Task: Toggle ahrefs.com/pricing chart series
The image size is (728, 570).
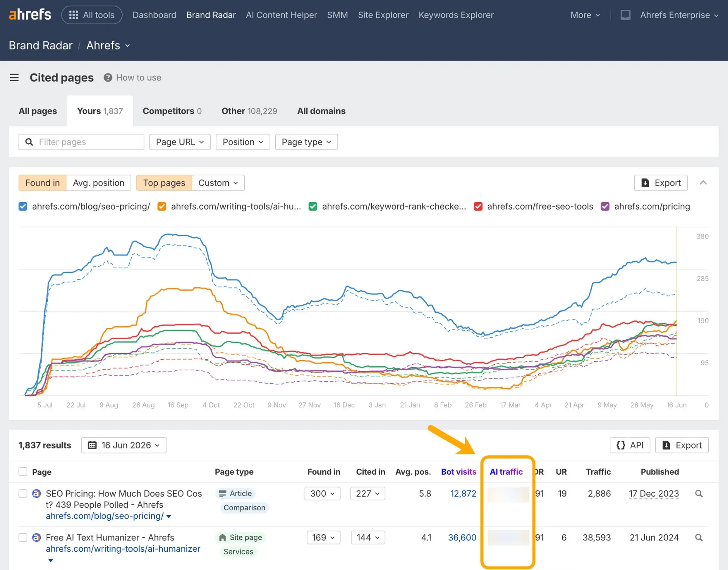Action: 605,206
